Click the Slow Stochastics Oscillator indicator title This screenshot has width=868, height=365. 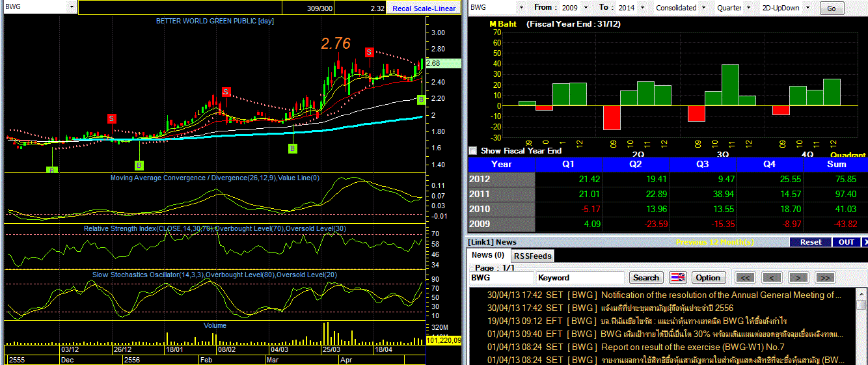(x=215, y=275)
